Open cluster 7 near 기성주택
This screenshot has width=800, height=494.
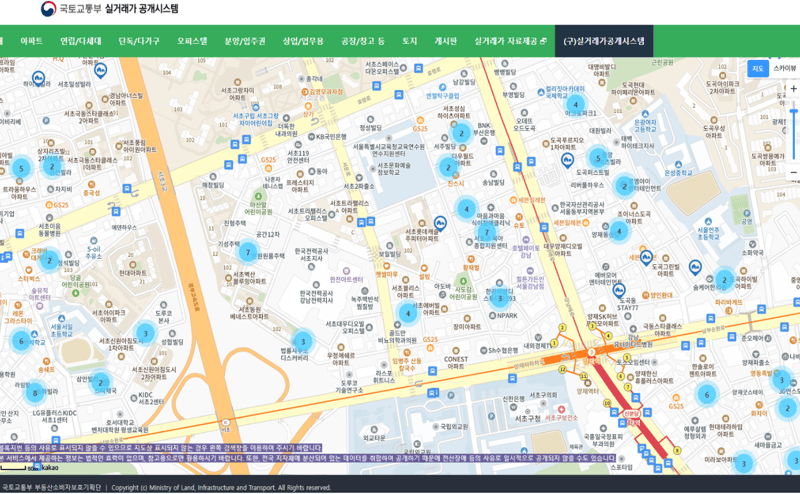[x=248, y=252]
